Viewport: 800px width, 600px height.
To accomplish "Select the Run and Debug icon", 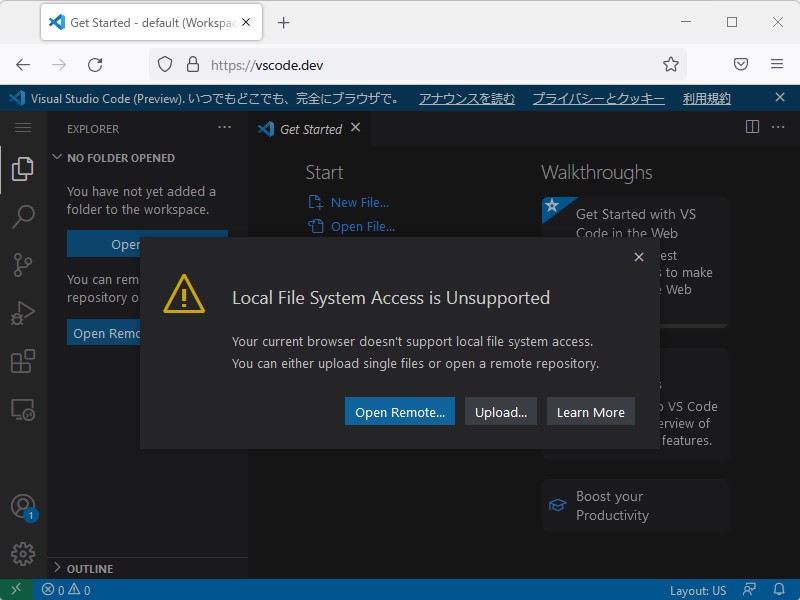I will coord(22,313).
